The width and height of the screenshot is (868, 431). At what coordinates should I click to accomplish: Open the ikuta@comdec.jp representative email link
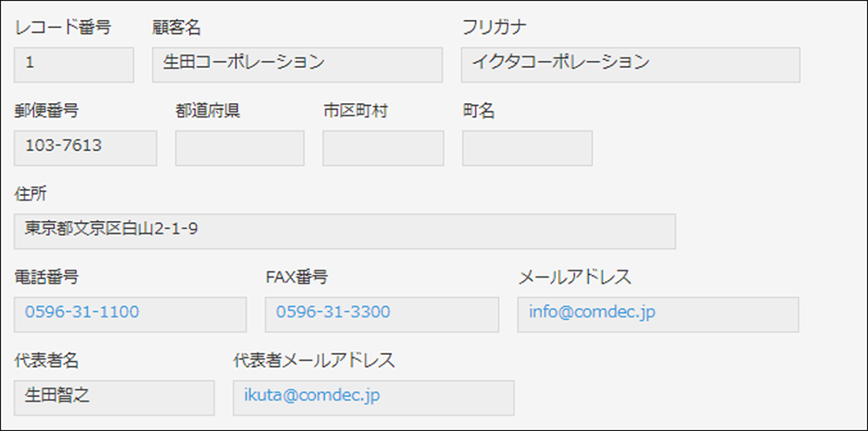[x=312, y=395]
